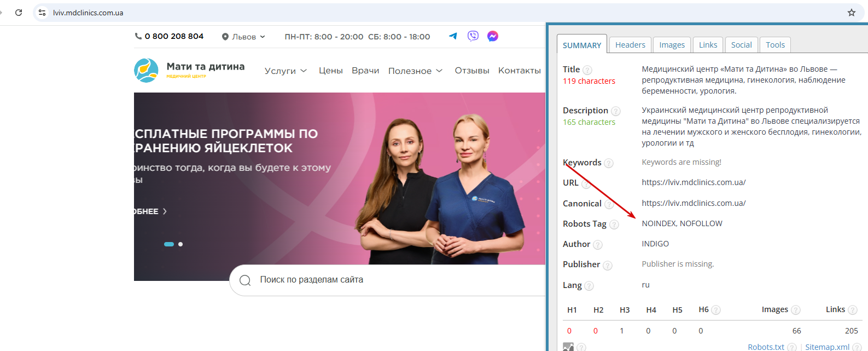Viewport: 868px width, 351px height.
Task: Expand the Полезное menu
Action: [416, 71]
